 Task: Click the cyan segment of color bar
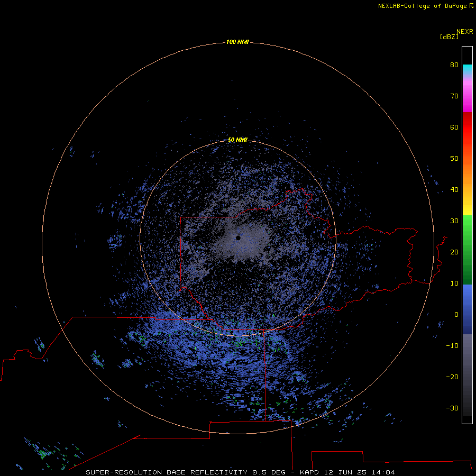pos(467,68)
